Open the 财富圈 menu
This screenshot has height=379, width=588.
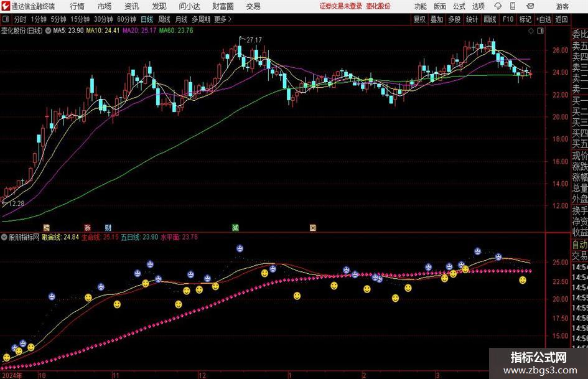tap(223, 6)
